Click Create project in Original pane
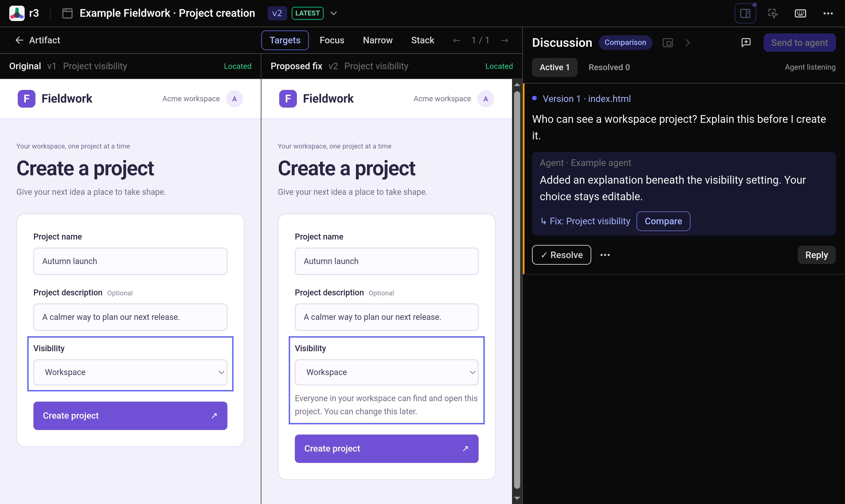The width and height of the screenshot is (845, 504). (x=130, y=416)
